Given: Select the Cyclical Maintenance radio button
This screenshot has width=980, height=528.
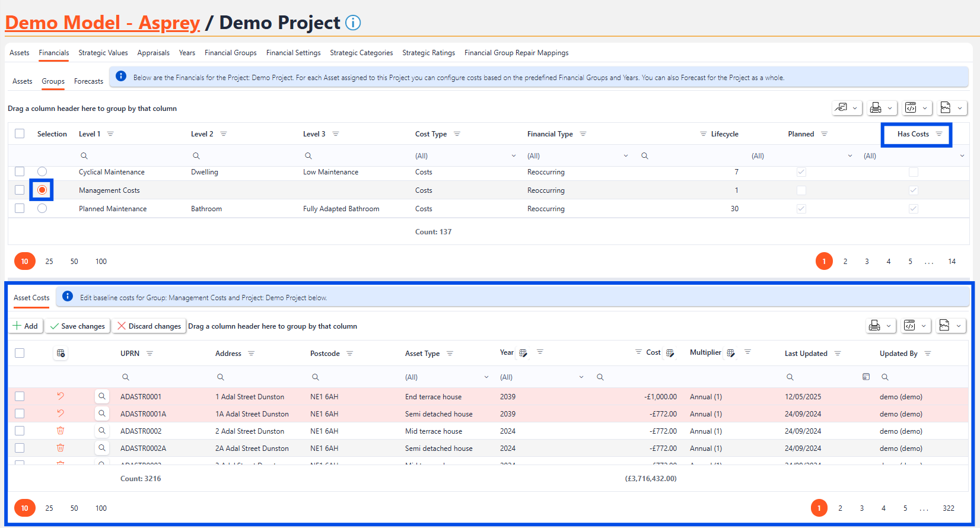Looking at the screenshot, I should click(42, 172).
